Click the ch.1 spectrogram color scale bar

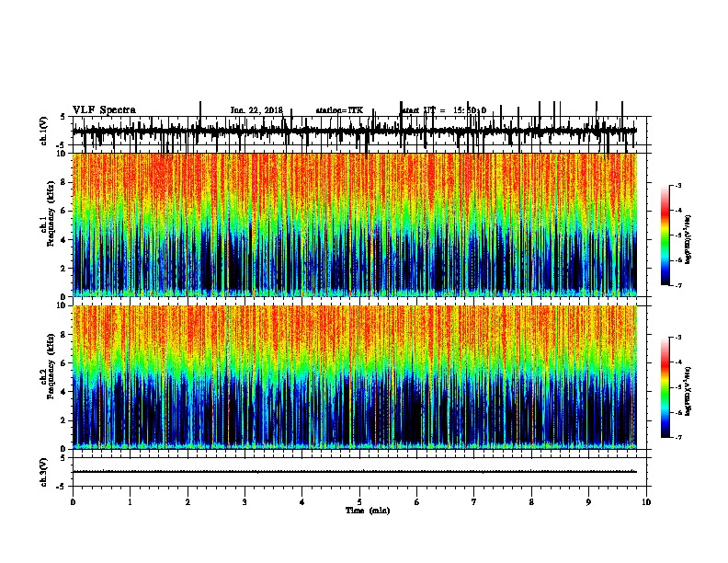pos(665,235)
